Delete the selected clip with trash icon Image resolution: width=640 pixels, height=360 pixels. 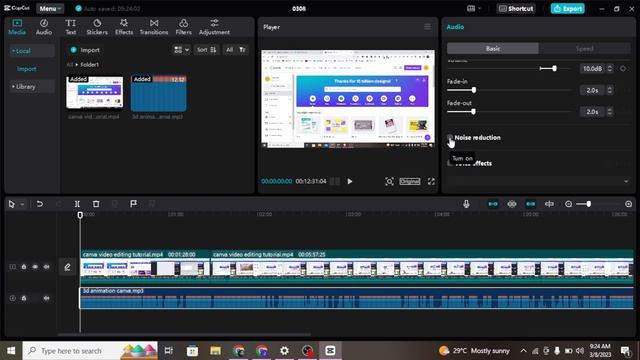(x=96, y=204)
